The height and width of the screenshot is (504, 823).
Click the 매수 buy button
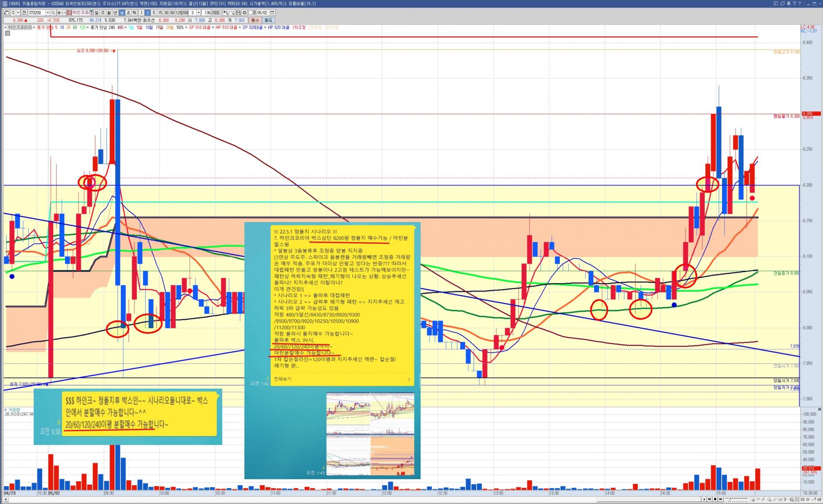coord(255,20)
